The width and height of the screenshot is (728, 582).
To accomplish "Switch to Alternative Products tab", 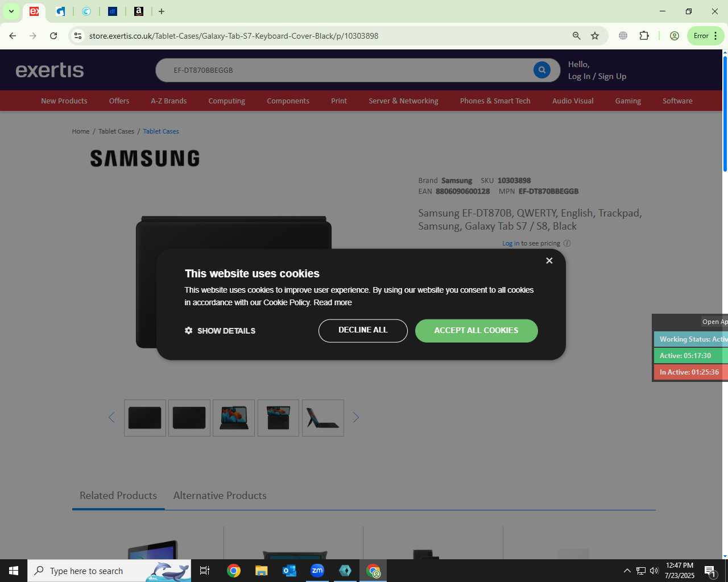I will [220, 496].
